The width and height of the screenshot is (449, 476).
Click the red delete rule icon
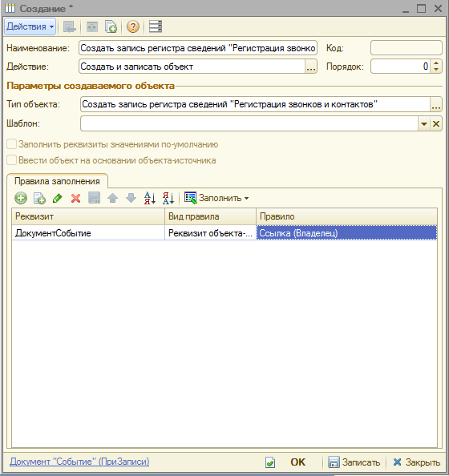tap(75, 198)
